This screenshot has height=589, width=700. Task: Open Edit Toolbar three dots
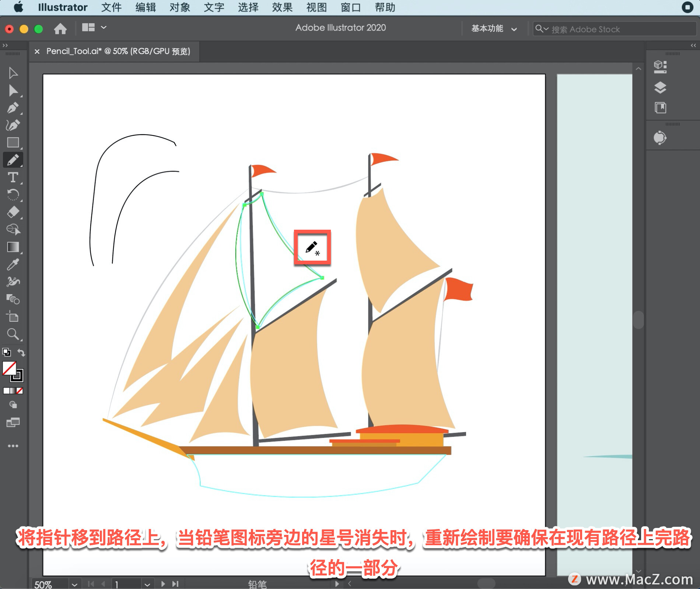tap(13, 446)
